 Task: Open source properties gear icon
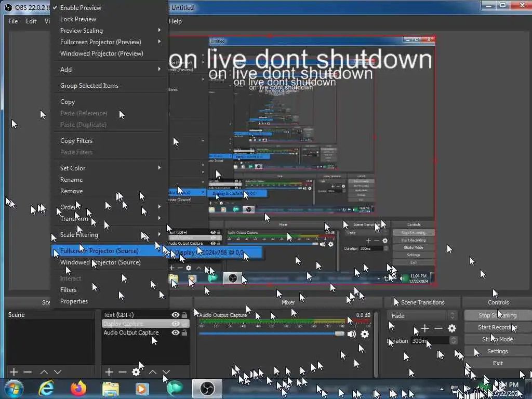point(136,372)
